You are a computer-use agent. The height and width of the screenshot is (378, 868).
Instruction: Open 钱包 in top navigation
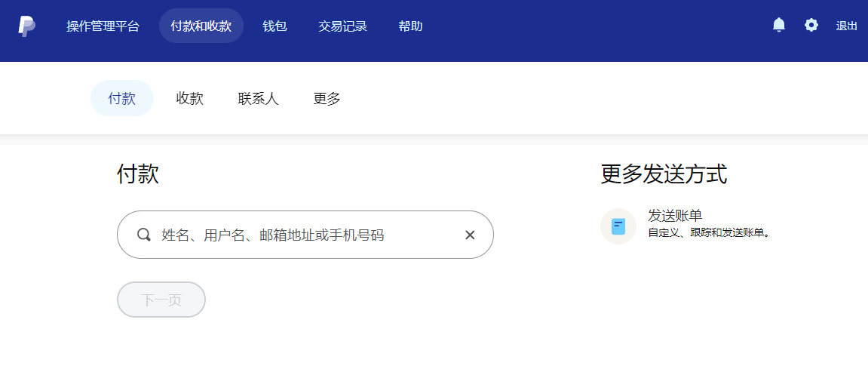click(x=275, y=26)
